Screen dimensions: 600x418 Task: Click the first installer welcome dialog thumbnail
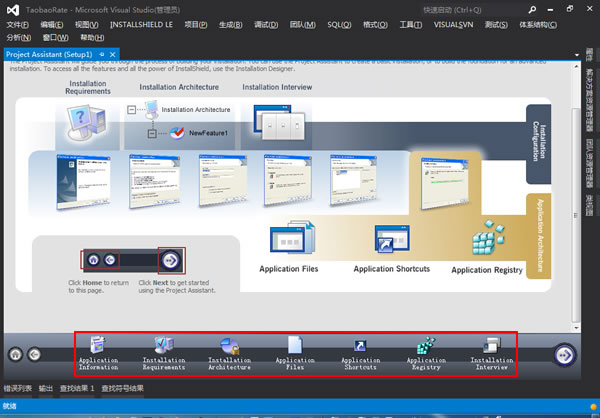tap(83, 181)
